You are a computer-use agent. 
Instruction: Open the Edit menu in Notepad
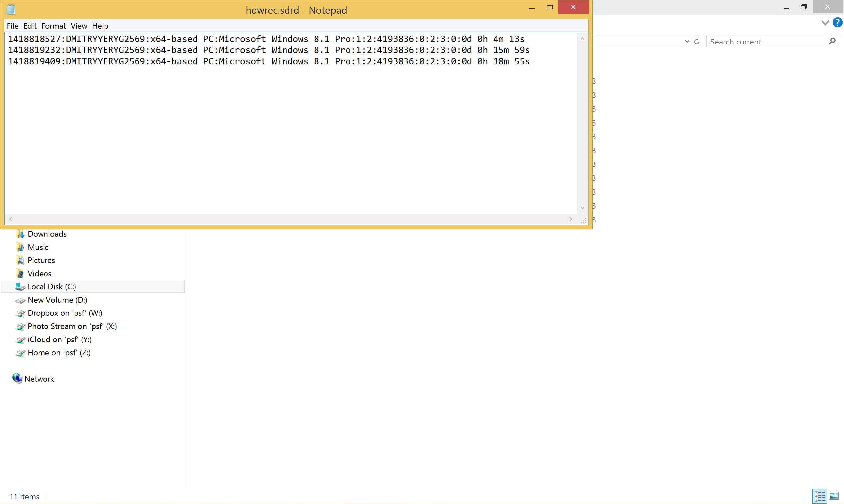point(30,26)
